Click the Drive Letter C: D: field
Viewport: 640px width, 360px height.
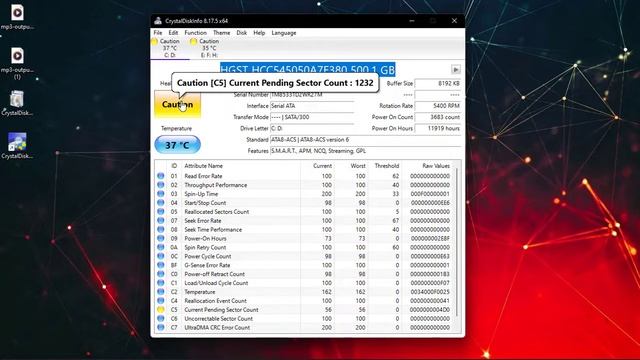[x=312, y=128]
